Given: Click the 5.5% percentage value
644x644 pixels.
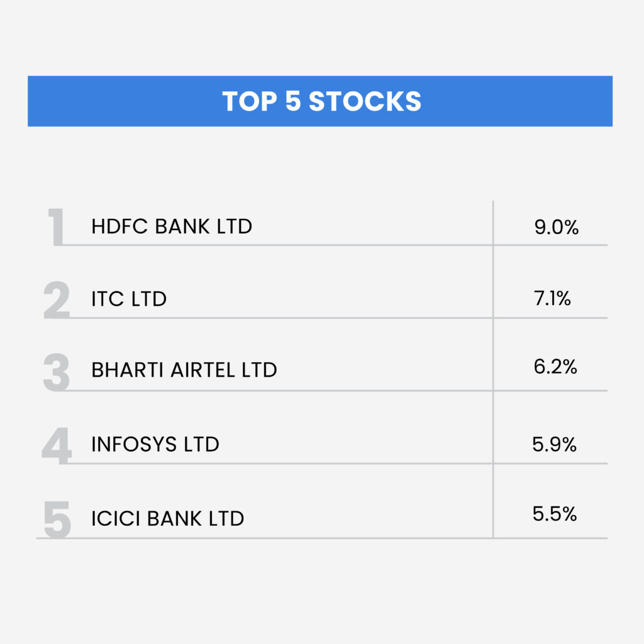Looking at the screenshot, I should [555, 513].
